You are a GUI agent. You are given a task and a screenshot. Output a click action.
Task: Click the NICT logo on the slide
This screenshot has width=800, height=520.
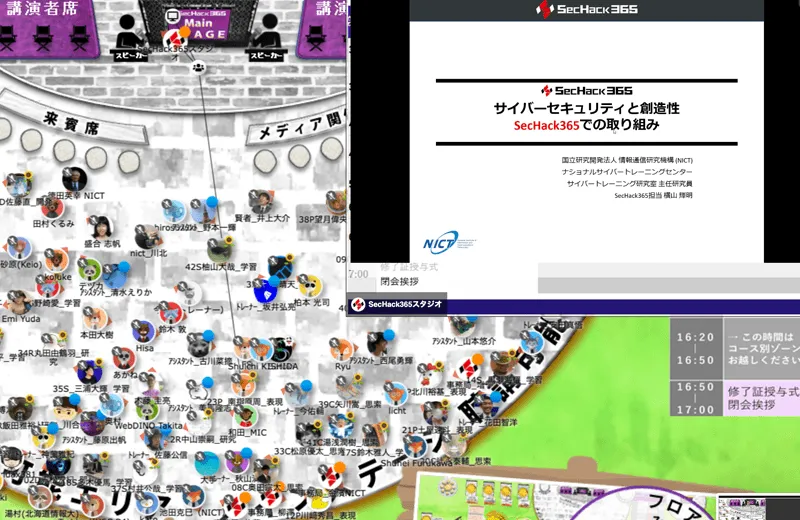(440, 243)
